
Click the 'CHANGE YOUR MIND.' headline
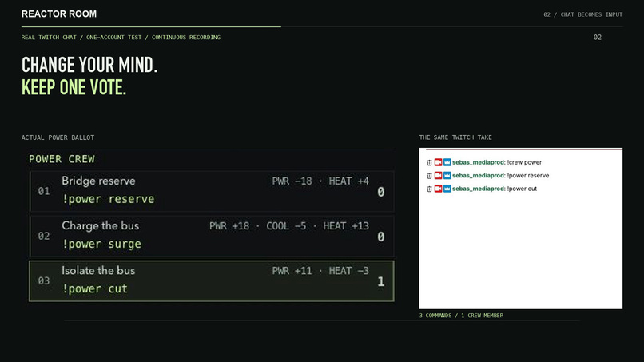89,65
